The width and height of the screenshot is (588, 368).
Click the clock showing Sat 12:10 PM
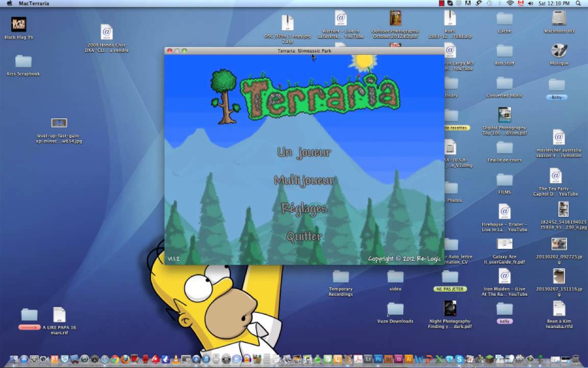tap(554, 4)
